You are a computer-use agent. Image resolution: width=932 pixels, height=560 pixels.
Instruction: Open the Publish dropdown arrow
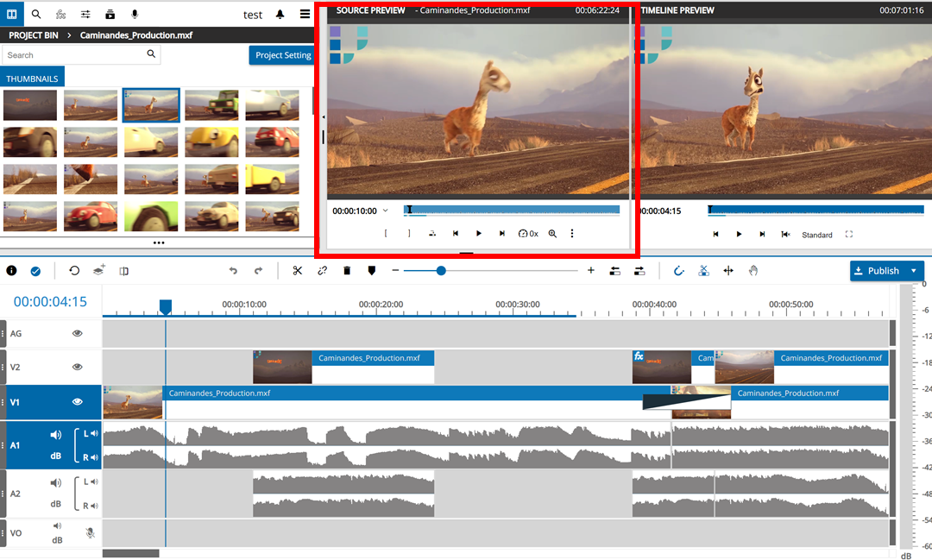pyautogui.click(x=914, y=271)
